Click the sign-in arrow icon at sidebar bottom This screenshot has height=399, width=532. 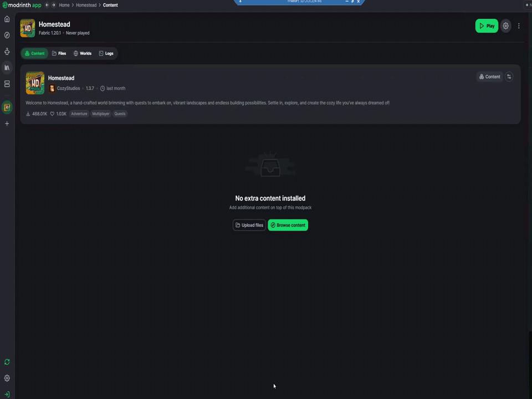[7, 394]
